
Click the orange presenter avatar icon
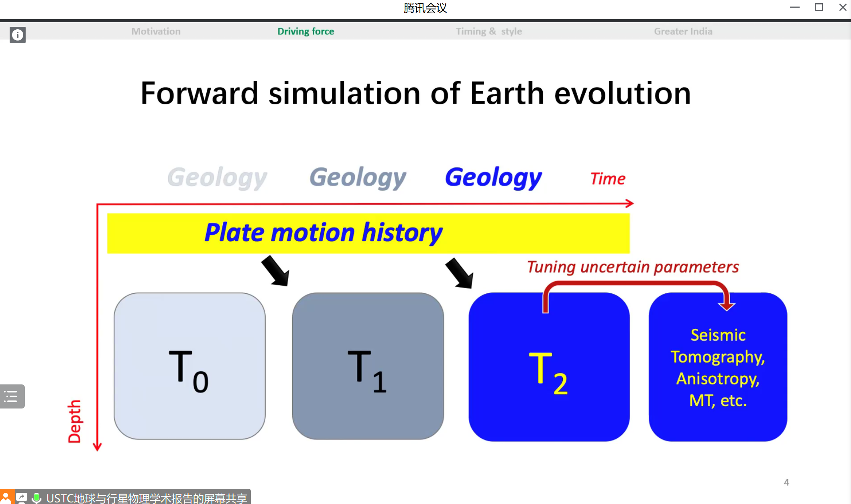coord(7,498)
